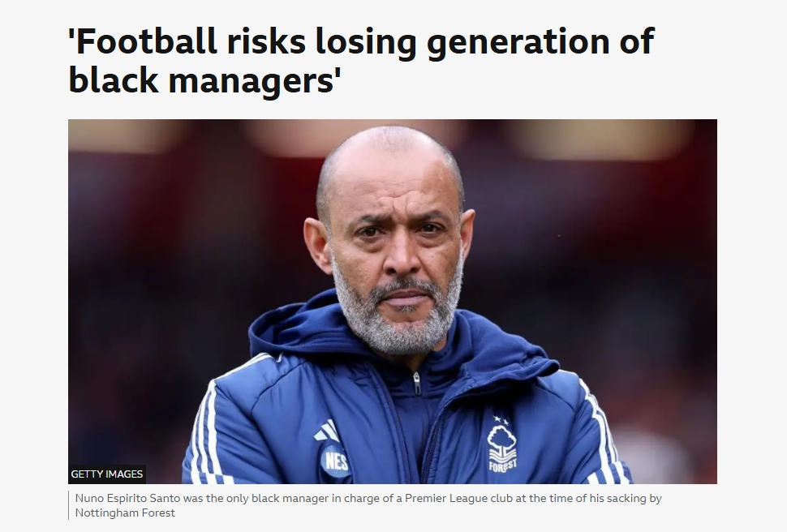Screen dimensions: 787x532
Task: Click 'Nuno Espirito Santo' in the caption
Action: coord(128,499)
